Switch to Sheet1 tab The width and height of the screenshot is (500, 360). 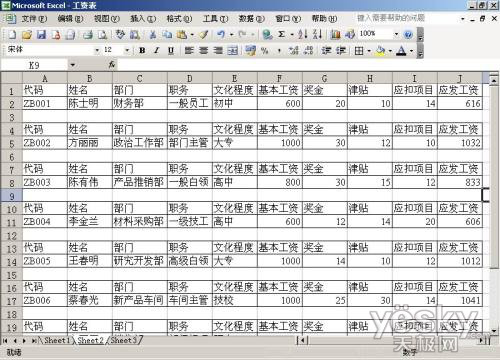click(x=57, y=340)
